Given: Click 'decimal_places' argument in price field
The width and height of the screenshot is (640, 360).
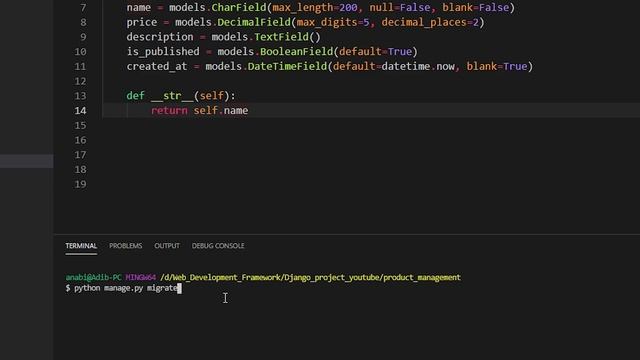Looking at the screenshot, I should pos(424,22).
